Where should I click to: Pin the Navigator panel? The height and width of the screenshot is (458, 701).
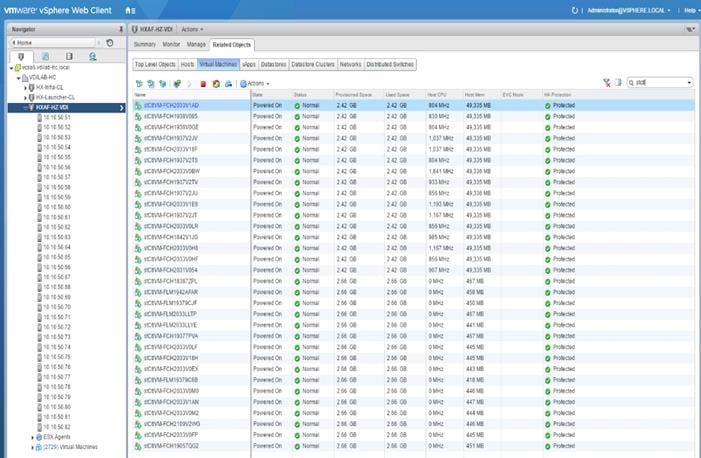click(121, 29)
